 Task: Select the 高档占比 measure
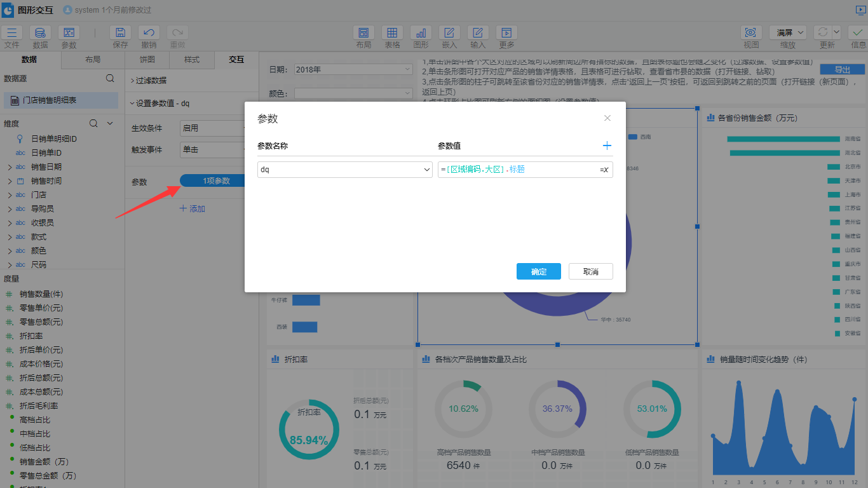[x=35, y=420]
